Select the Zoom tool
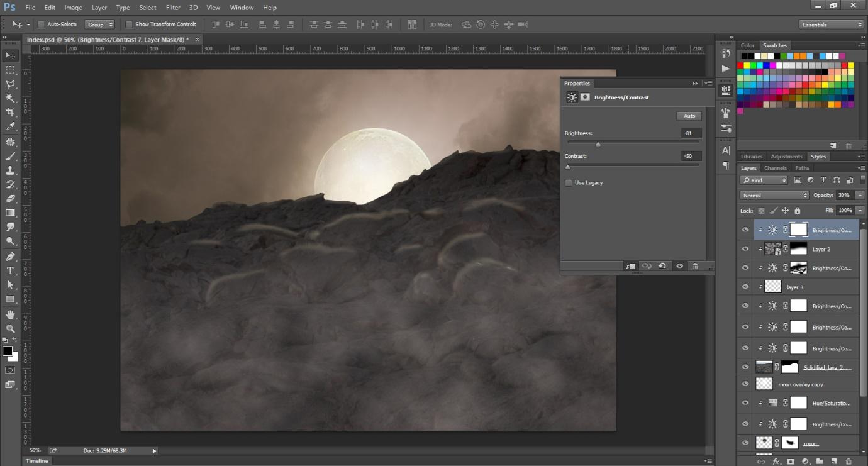Image resolution: width=868 pixels, height=466 pixels. [x=10, y=328]
